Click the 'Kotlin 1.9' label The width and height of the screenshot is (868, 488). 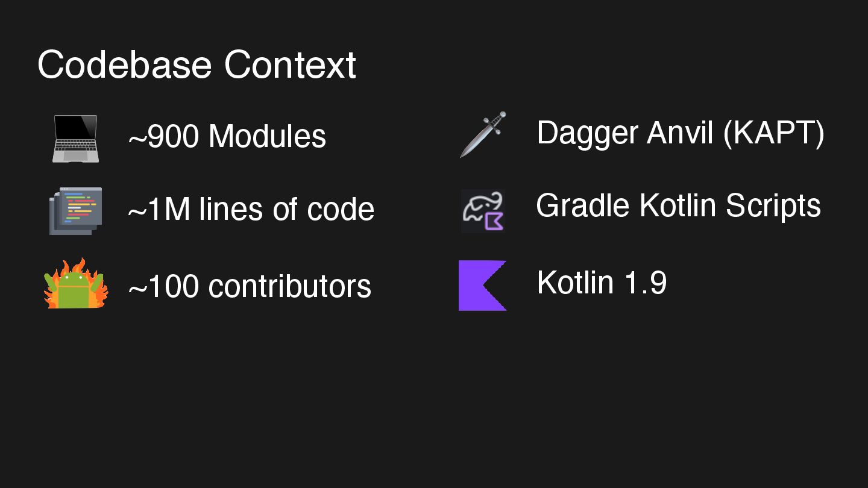click(602, 282)
